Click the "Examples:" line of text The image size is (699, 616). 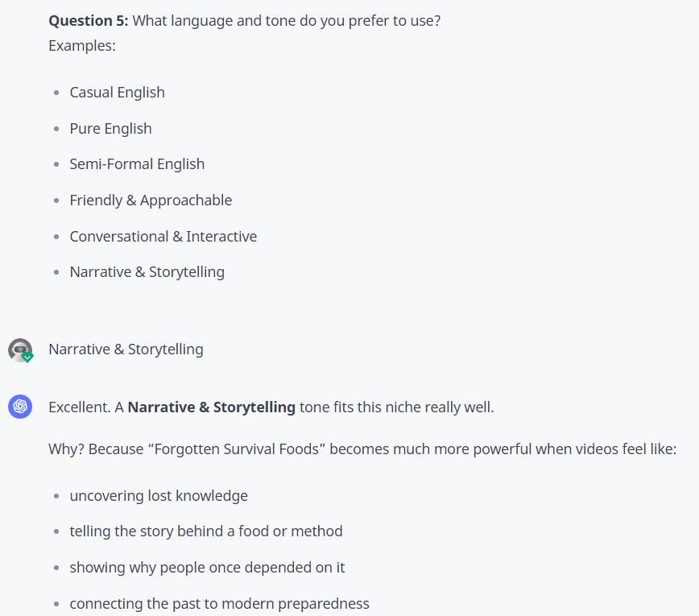pyautogui.click(x=82, y=46)
